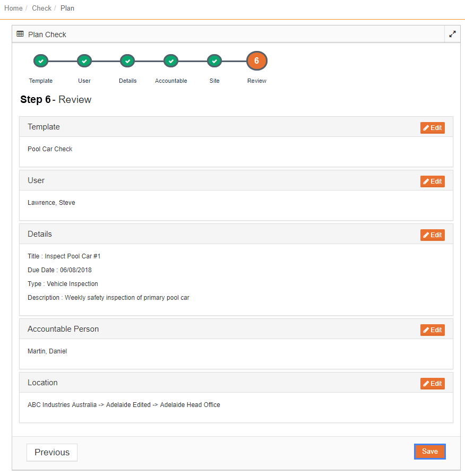Go to the Site step checkmark circle
The image size is (465, 476).
tap(214, 61)
